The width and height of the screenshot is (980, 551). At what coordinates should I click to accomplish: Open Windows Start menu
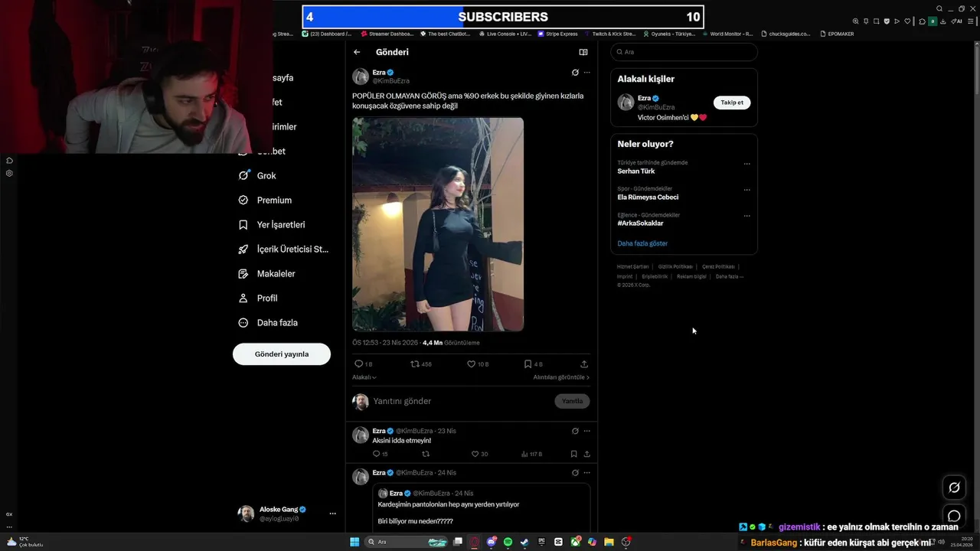click(355, 542)
